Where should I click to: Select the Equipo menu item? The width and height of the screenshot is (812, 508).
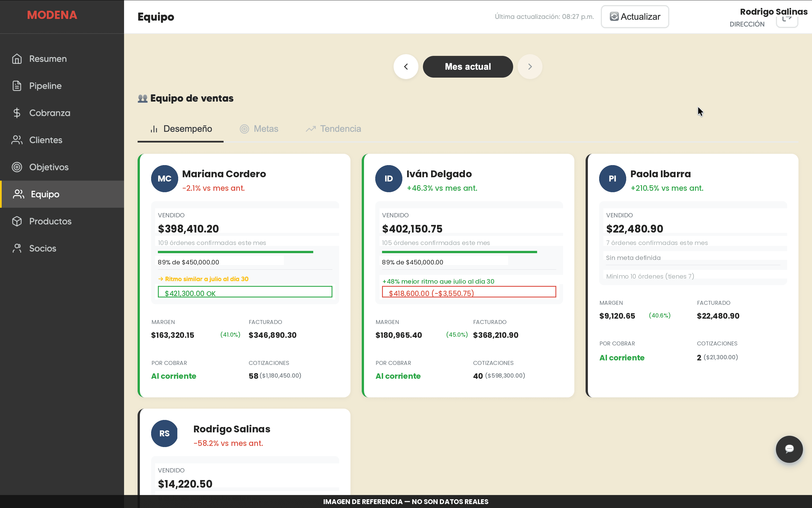coord(62,194)
